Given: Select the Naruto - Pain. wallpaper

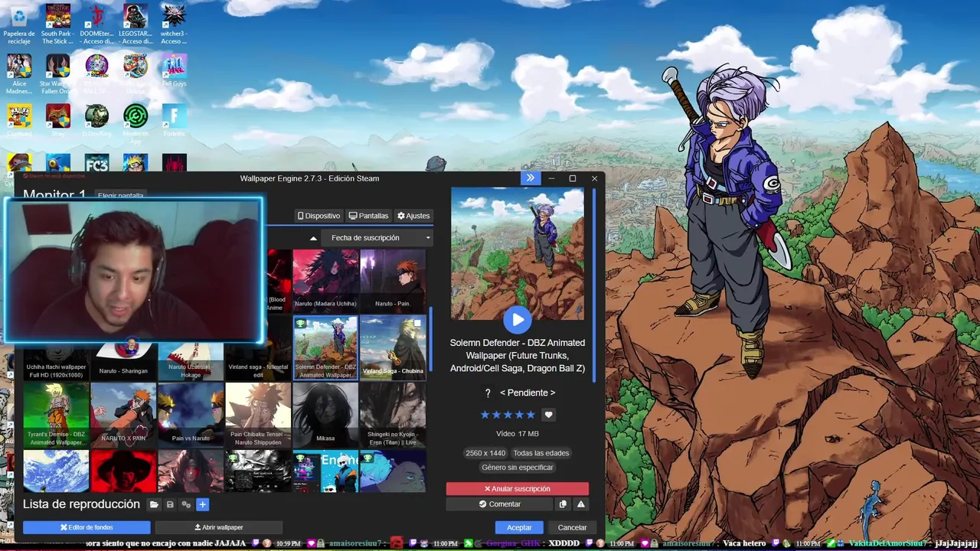Looking at the screenshot, I should (x=393, y=281).
